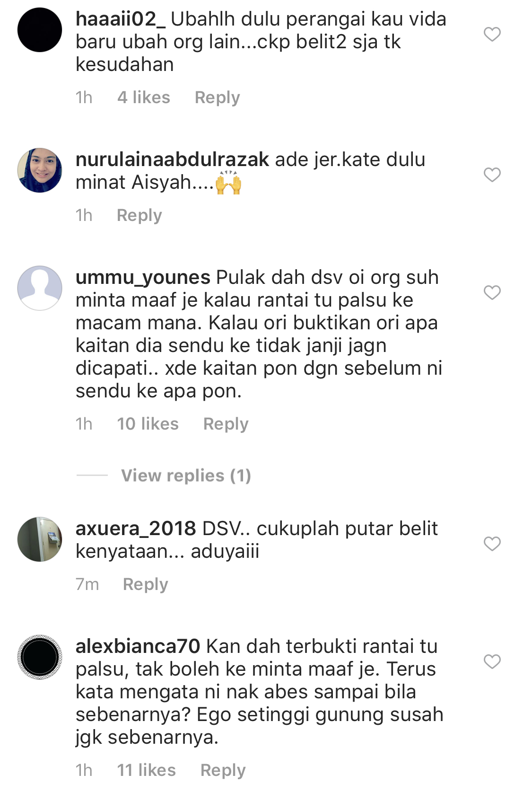
Task: Open the ummu_younes username link
Action: point(143,278)
